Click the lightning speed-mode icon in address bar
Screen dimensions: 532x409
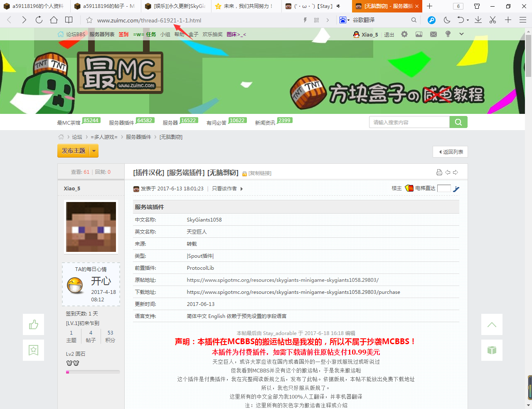pos(305,20)
